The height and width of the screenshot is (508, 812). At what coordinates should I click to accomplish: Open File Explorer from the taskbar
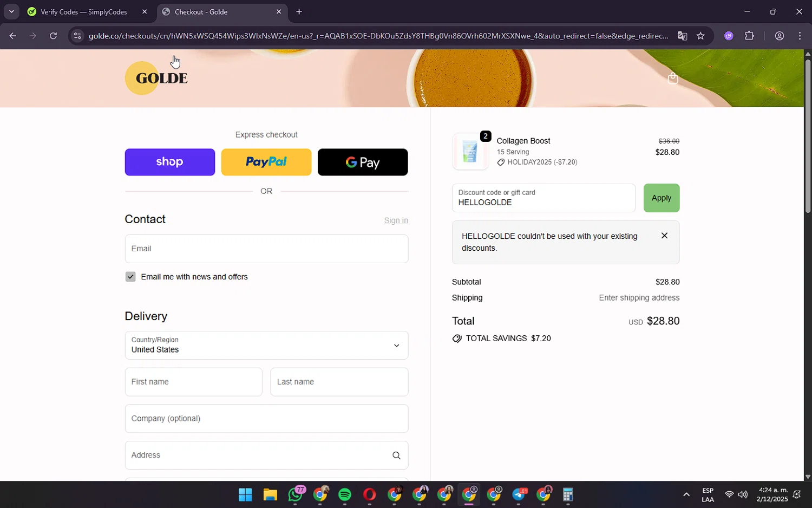(x=270, y=494)
